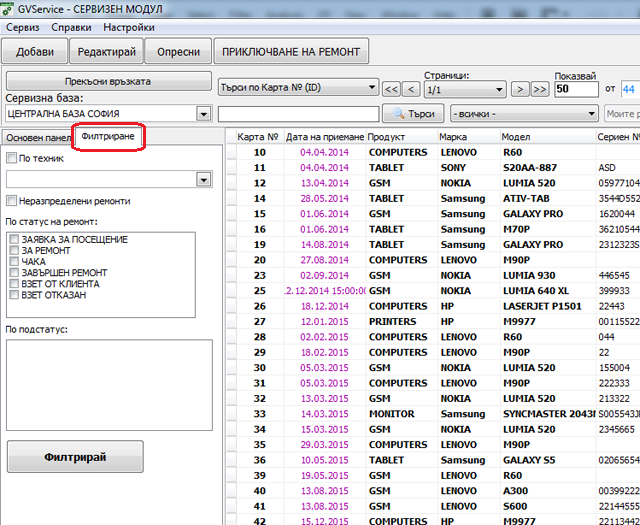Click ПРИКЛЮЧВАНЕ НА РЕМОНТ button
This screenshot has width=640, height=525.
(291, 52)
